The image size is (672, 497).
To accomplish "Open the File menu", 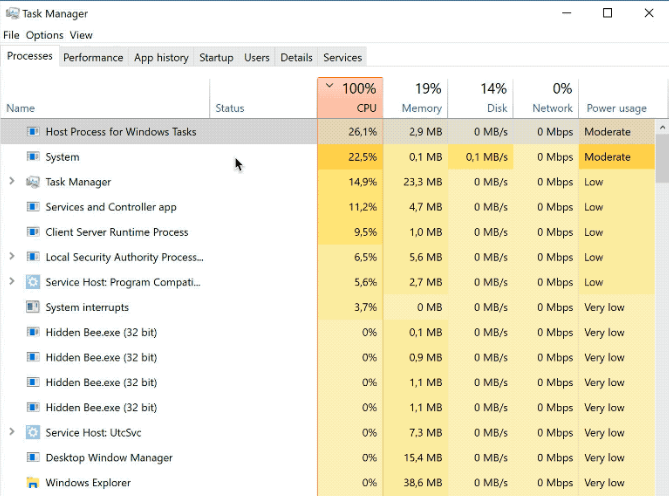I will click(x=11, y=35).
